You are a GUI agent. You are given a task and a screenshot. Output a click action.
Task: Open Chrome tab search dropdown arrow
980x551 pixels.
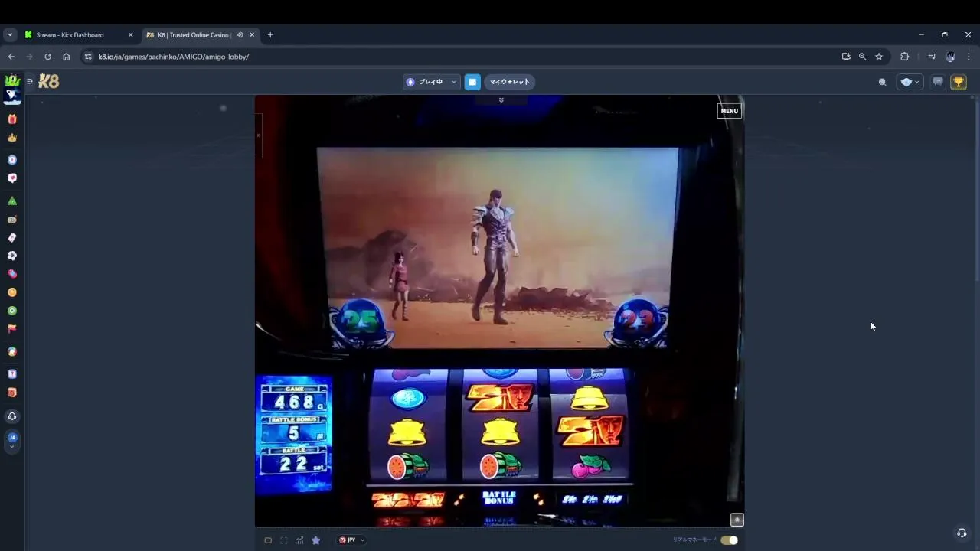(x=10, y=35)
